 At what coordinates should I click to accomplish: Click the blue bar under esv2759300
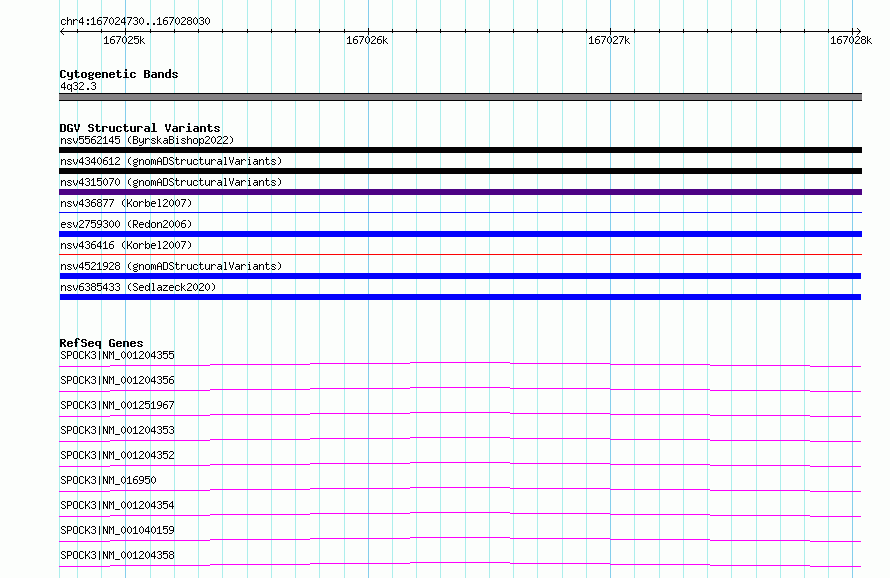(460, 234)
